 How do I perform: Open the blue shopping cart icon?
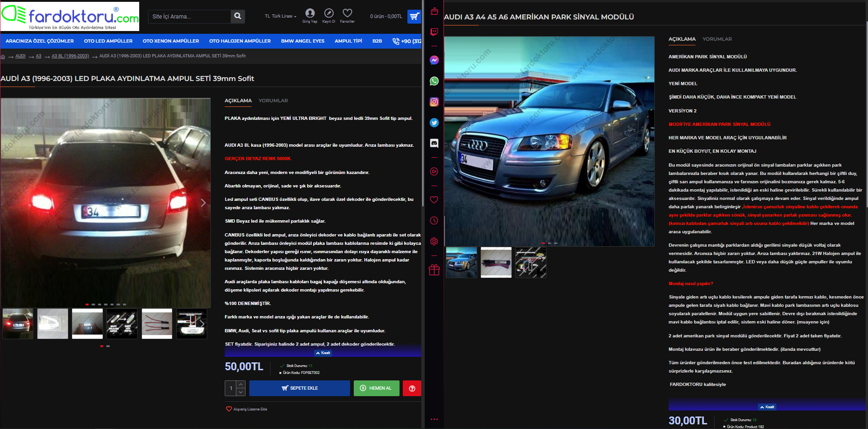click(x=414, y=17)
